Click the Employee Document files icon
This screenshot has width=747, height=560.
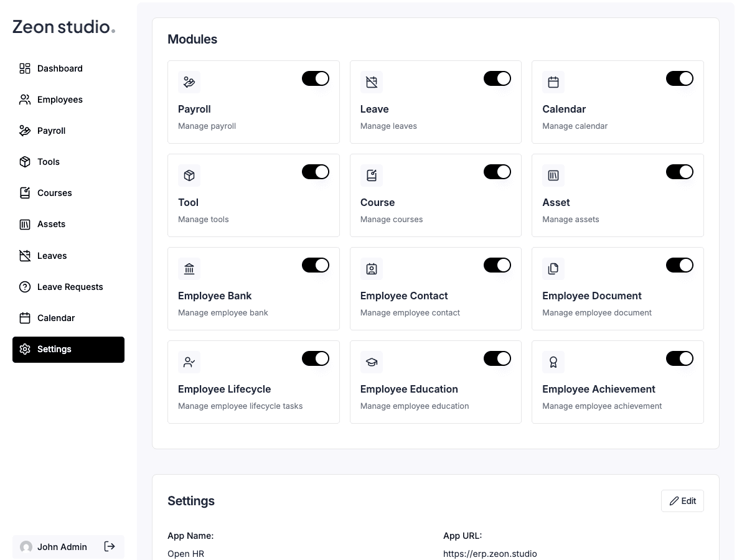coord(553,269)
